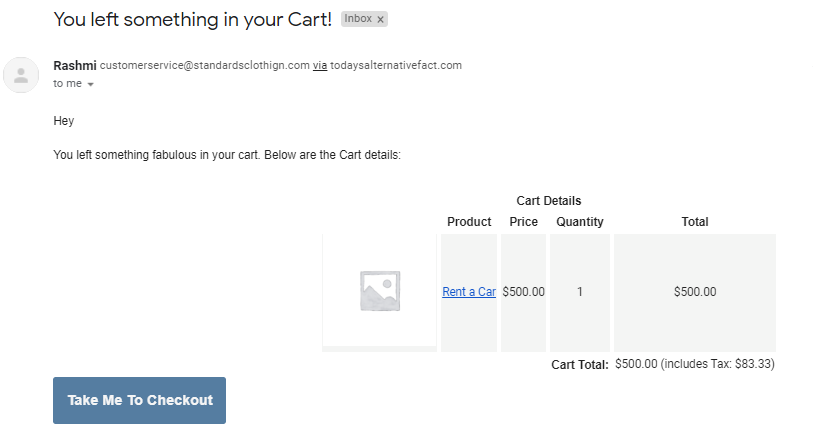The image size is (813, 442).
Task: Click the sender's profile avatar icon
Action: pos(21,75)
